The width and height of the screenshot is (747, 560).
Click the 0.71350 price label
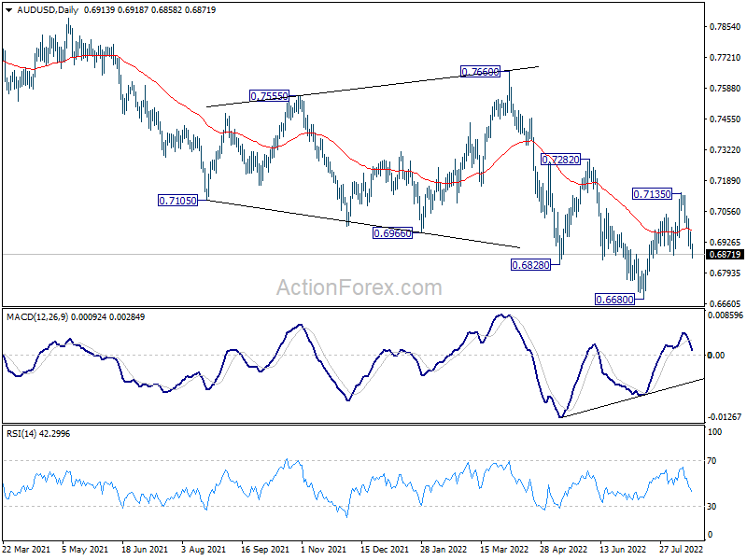pyautogui.click(x=652, y=194)
